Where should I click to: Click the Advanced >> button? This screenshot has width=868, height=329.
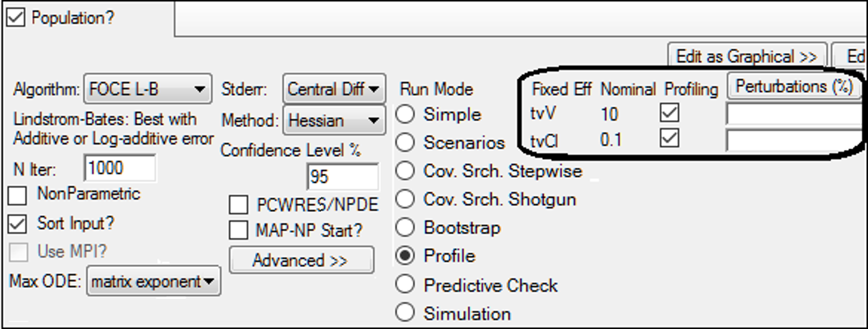point(301,259)
